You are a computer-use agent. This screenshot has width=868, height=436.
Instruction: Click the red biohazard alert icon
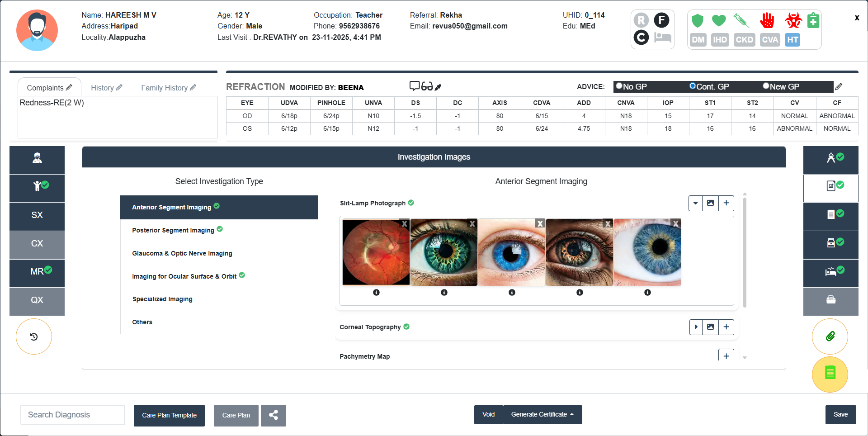click(793, 20)
